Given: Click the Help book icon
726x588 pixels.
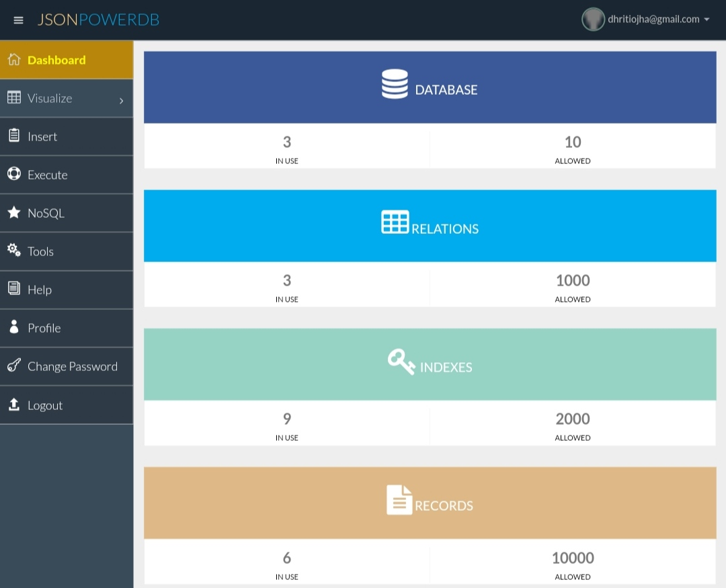Looking at the screenshot, I should [14, 288].
